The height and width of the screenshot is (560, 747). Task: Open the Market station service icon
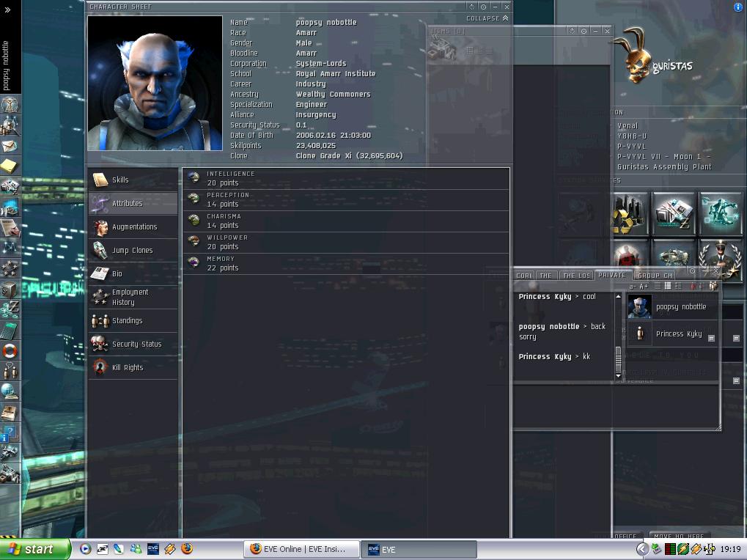673,214
